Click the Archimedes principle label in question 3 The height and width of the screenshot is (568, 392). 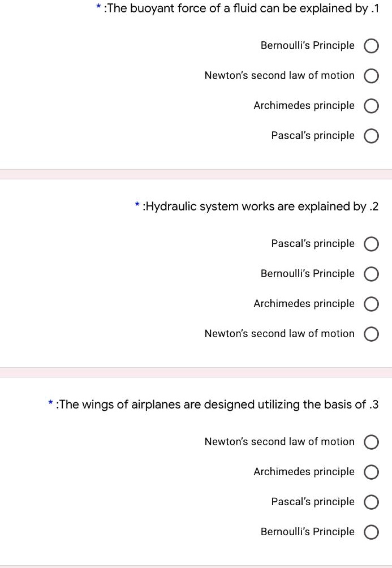pyautogui.click(x=304, y=472)
